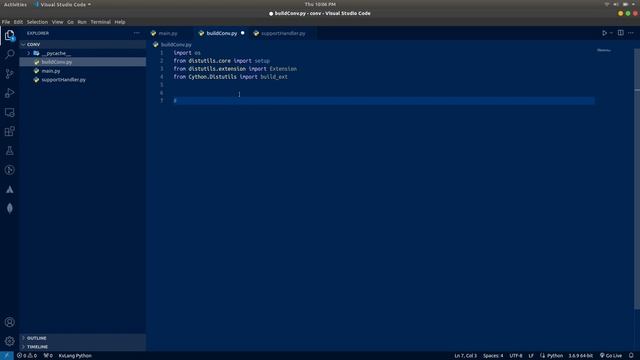This screenshot has width=640, height=360.
Task: Click the buildConv.py breadcrumb
Action: [x=176, y=44]
